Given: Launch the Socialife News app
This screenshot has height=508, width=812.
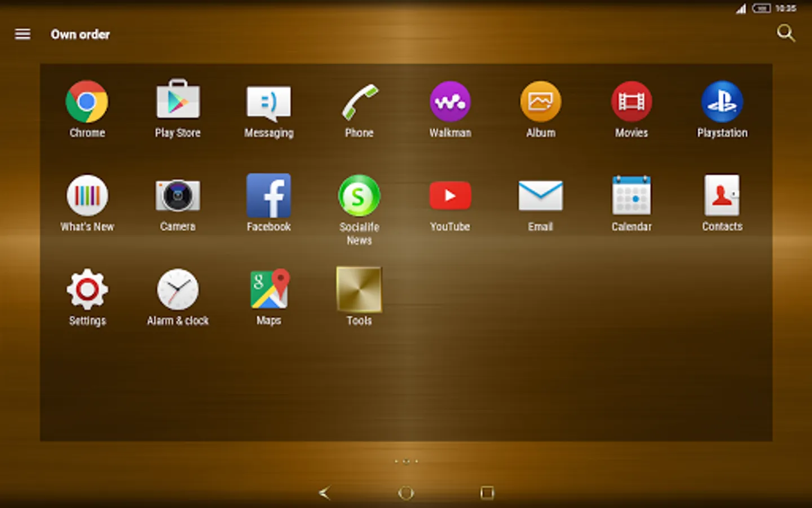Looking at the screenshot, I should [359, 195].
